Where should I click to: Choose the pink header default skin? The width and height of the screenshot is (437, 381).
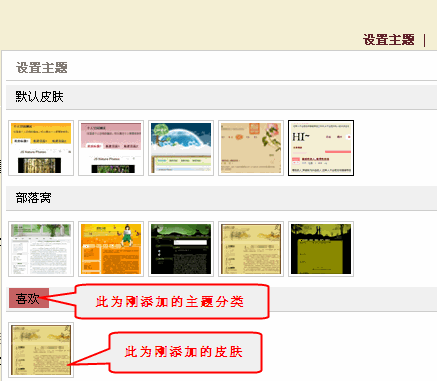pos(111,148)
